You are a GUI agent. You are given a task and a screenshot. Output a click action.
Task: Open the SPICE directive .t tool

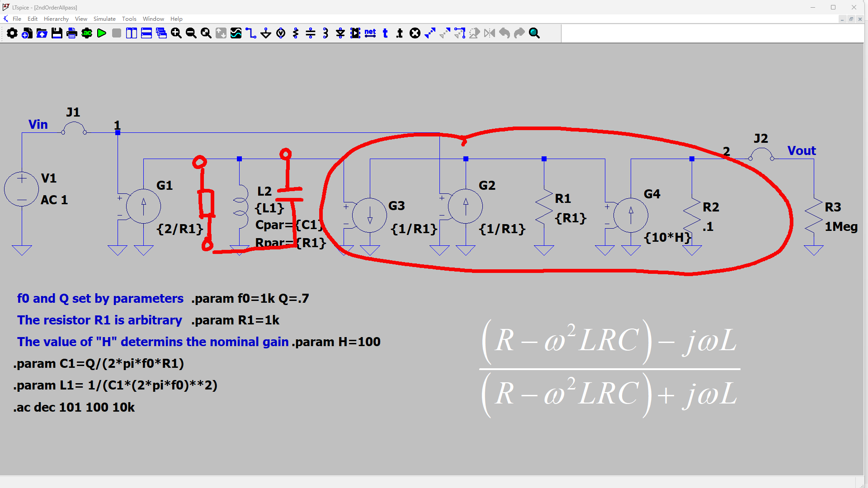click(400, 33)
